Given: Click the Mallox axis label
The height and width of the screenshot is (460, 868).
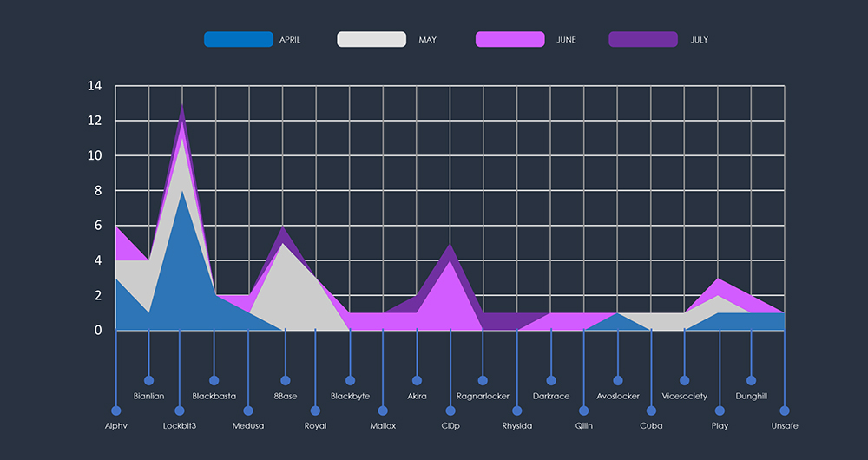Looking at the screenshot, I should pyautogui.click(x=383, y=426).
